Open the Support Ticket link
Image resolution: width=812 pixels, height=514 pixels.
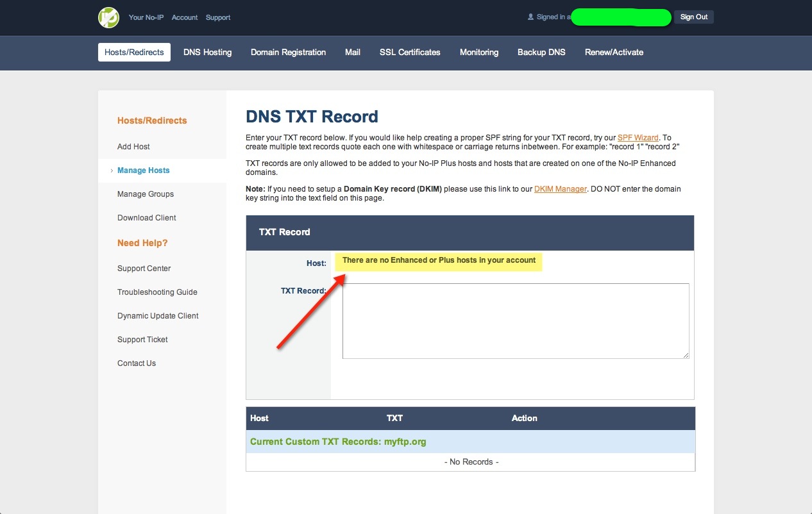coord(142,340)
